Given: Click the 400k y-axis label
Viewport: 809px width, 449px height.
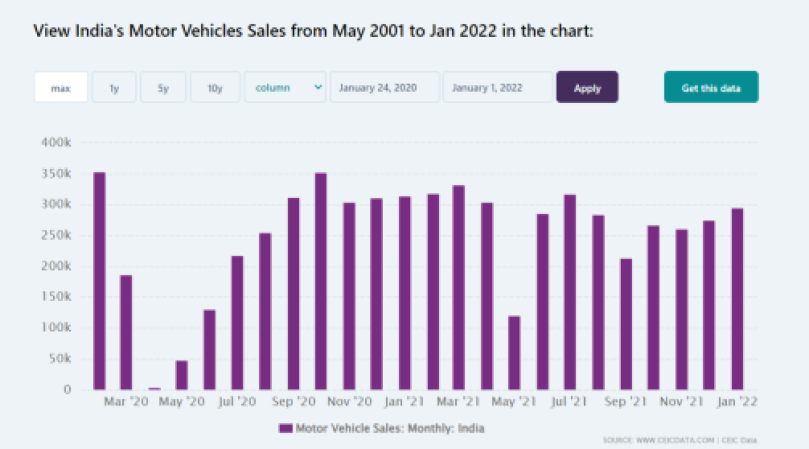Looking at the screenshot, I should pyautogui.click(x=56, y=142).
